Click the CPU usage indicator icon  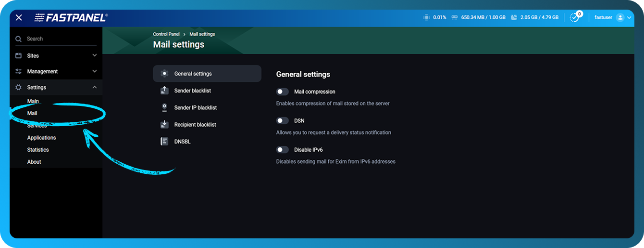[x=426, y=17]
